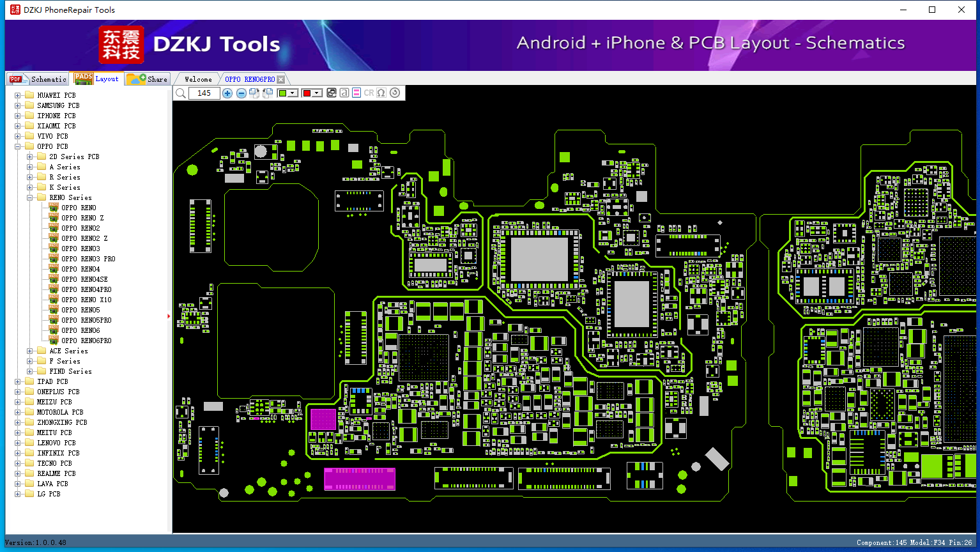Expand the IPHONE PCB tree node
980x552 pixels.
pos(18,116)
